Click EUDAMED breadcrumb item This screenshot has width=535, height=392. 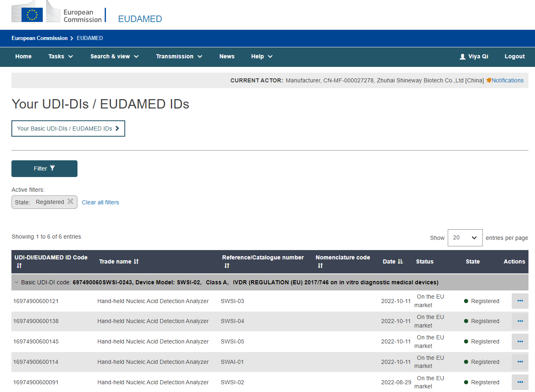tap(90, 38)
